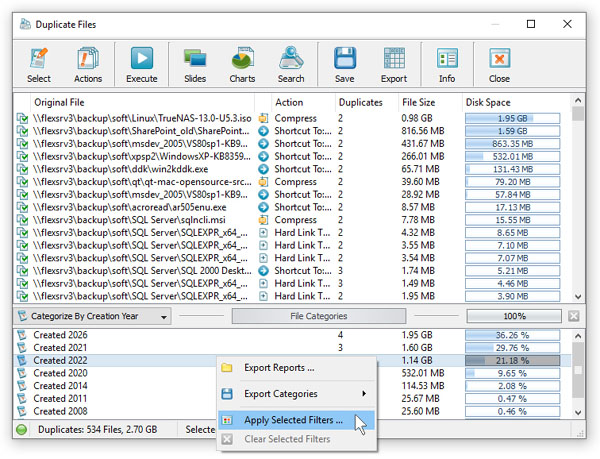Click the 36.26 % category percentage bar
Screen dimensions: 600x459
pyautogui.click(x=512, y=335)
